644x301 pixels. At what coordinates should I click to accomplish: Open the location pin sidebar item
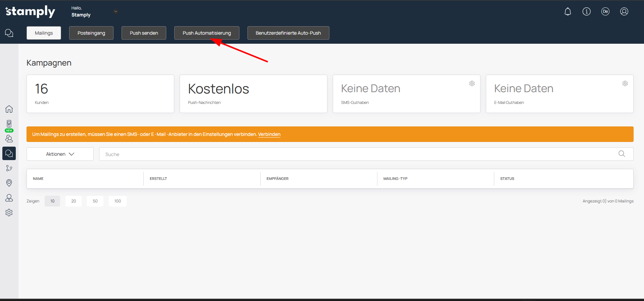pyautogui.click(x=9, y=183)
